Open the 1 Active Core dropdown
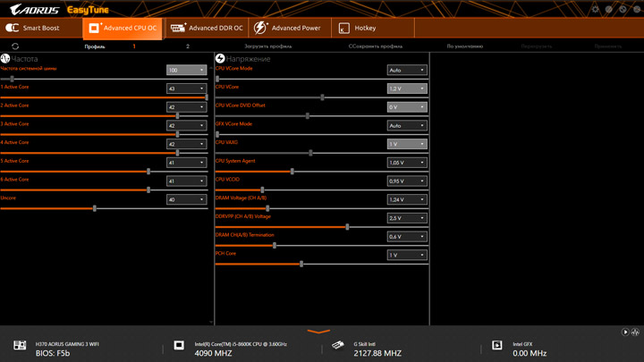This screenshot has height=362, width=644. [x=186, y=88]
